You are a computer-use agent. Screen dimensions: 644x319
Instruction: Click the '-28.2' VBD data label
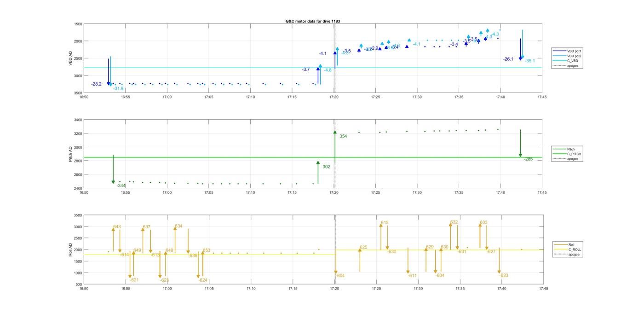[96, 84]
